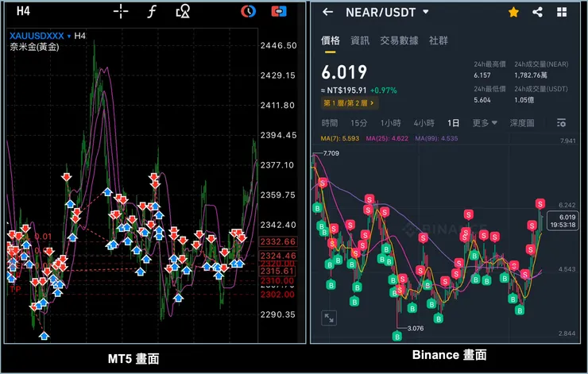The height and width of the screenshot is (374, 588).
Task: Click the 2315.61 red price label
Action: click(277, 272)
